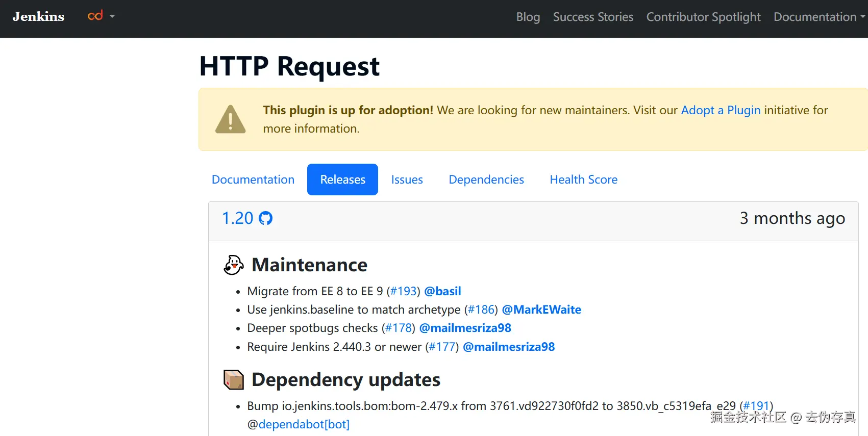Screen dimensions: 868x436
Task: Visit the @MarkEWaite profile link
Action: [541, 310]
